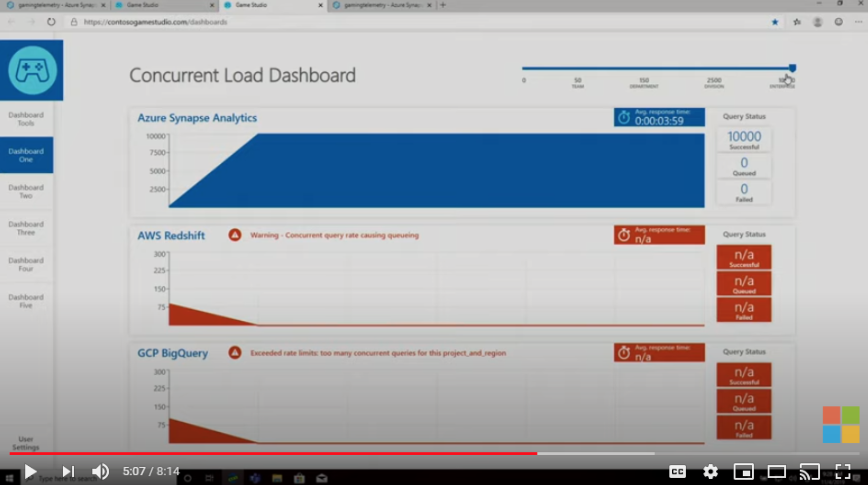The image size is (868, 485).
Task: Click the Azure Synapse blue area chart
Action: pos(437,170)
